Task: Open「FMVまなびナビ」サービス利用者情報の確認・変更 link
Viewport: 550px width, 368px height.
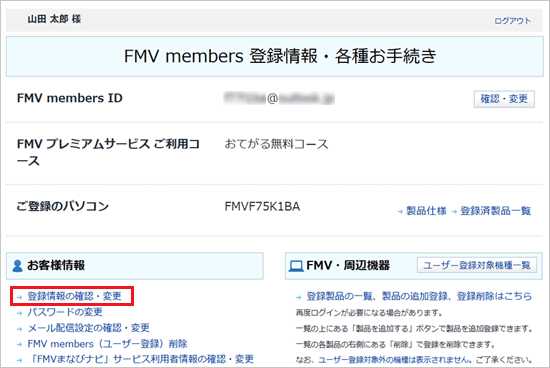Action: (x=141, y=359)
